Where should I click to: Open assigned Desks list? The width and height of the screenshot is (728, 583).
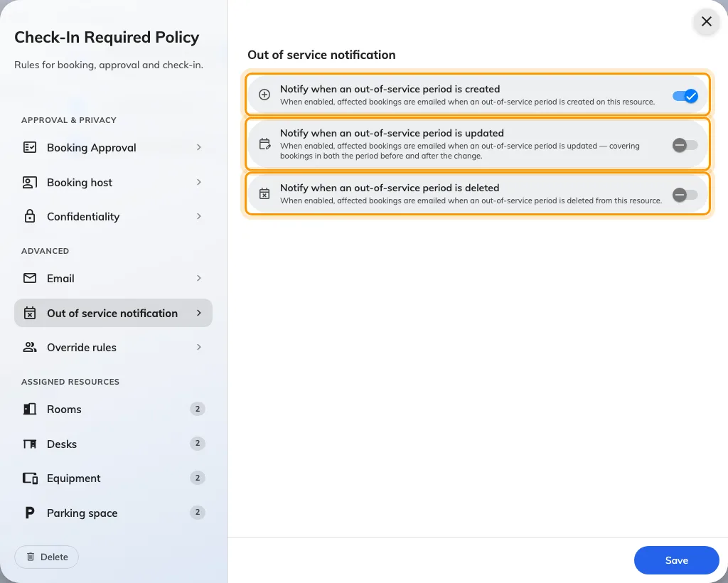pos(113,444)
